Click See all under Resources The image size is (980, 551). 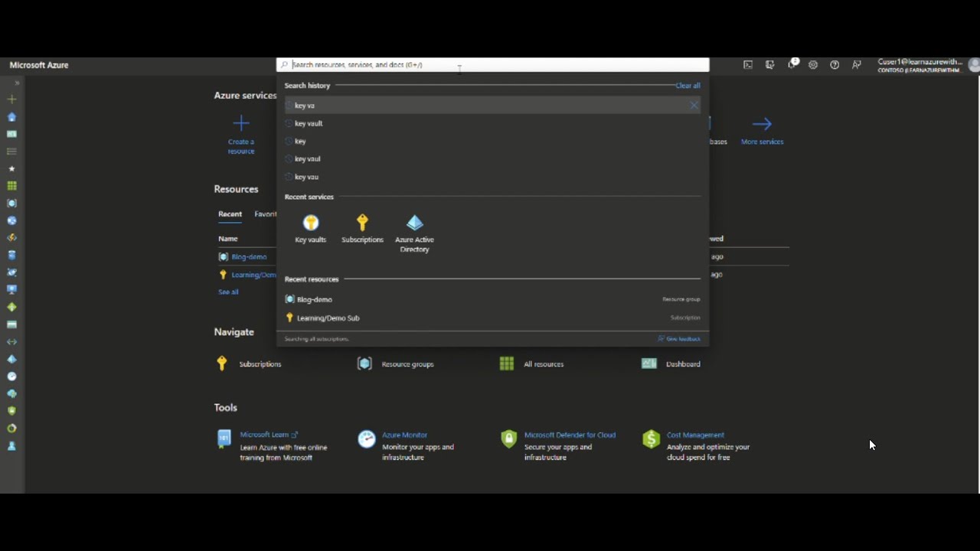[x=228, y=292]
